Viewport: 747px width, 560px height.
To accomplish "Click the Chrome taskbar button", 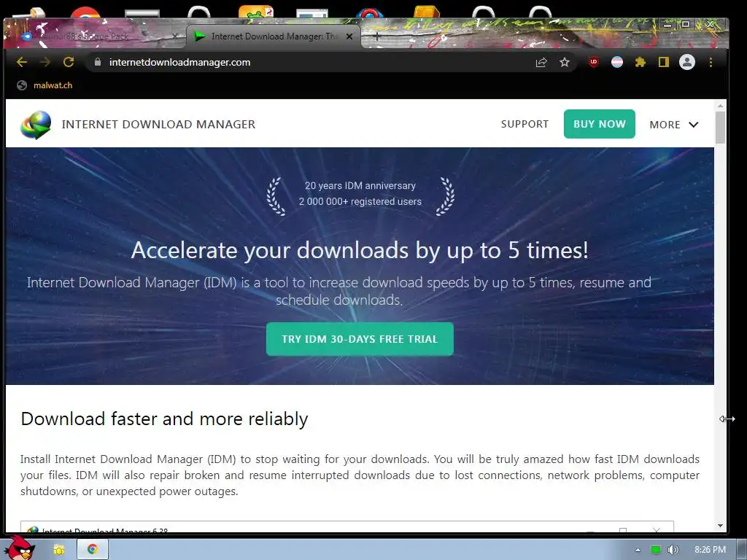I will coord(93,550).
